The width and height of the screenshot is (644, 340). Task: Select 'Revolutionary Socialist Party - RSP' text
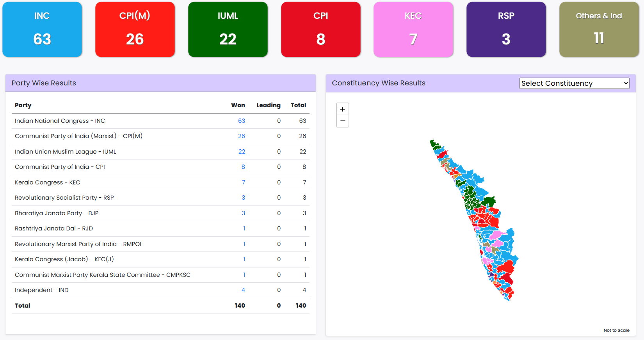coord(64,198)
